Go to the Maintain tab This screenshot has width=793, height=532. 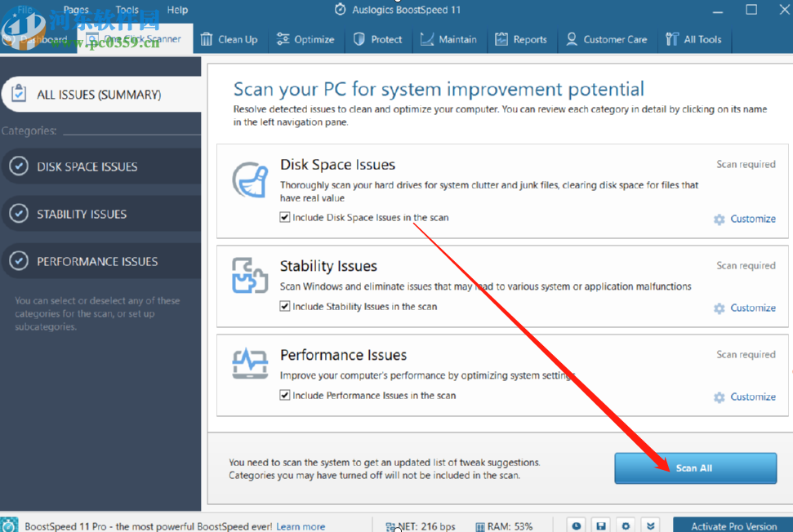[x=448, y=39]
